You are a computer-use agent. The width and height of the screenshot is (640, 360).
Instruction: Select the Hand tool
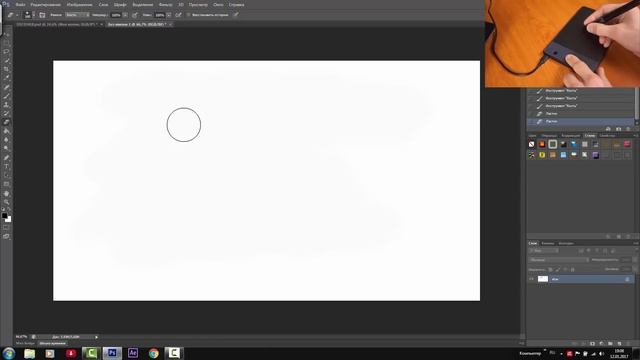(7, 193)
